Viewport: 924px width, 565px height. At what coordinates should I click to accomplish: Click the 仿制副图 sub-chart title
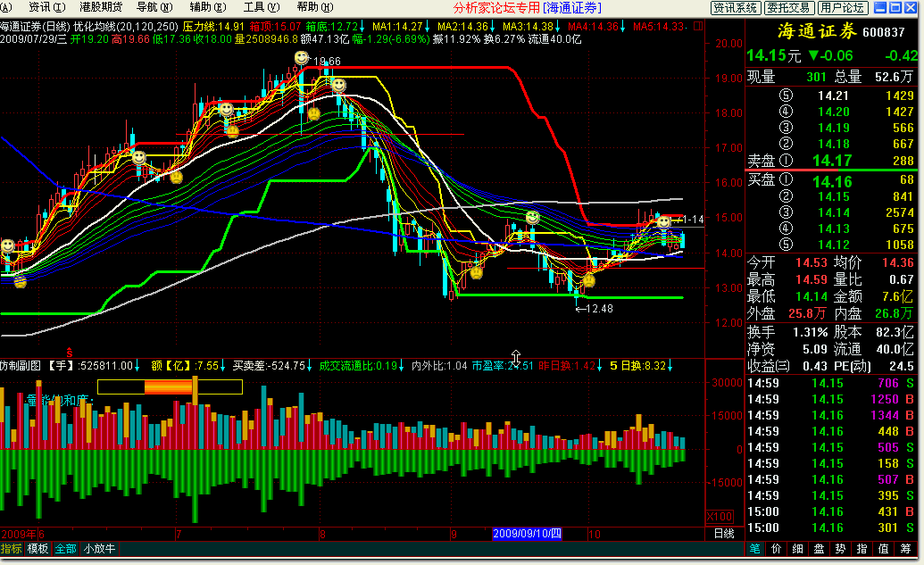[x=20, y=366]
